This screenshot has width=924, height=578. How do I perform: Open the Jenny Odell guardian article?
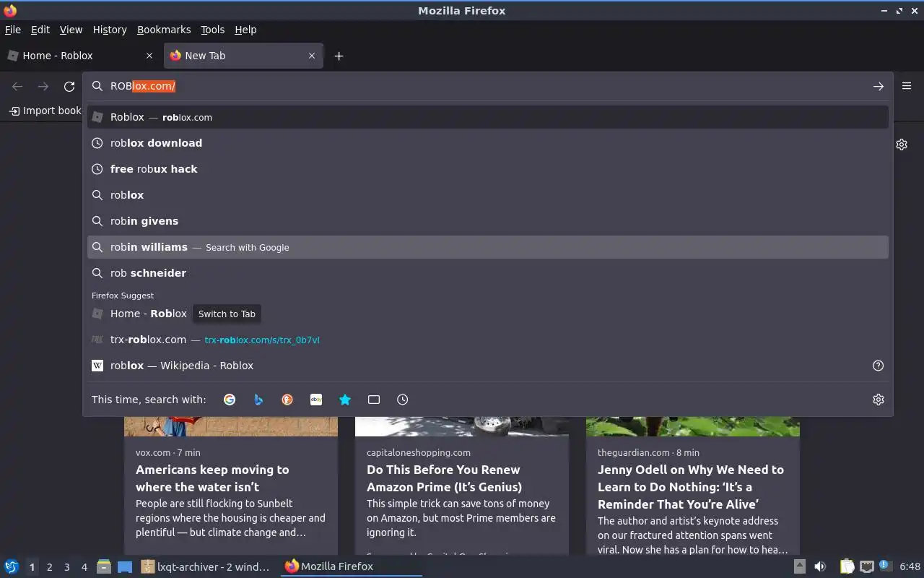691,487
